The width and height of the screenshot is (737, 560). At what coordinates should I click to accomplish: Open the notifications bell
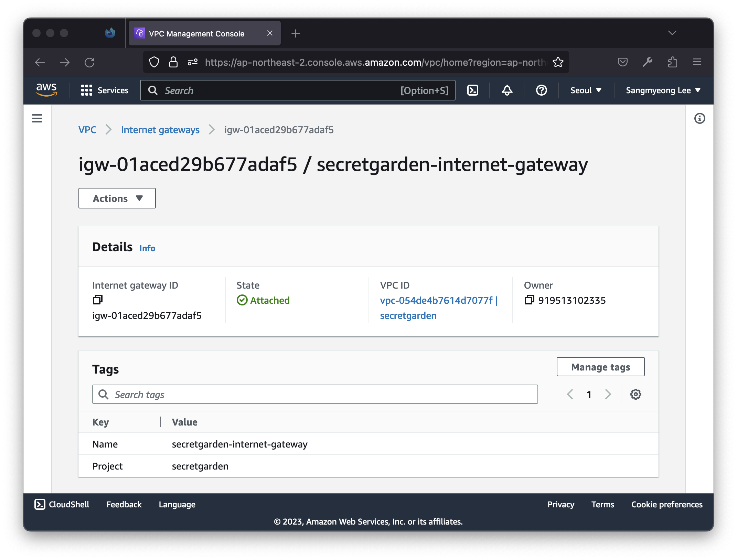[507, 90]
